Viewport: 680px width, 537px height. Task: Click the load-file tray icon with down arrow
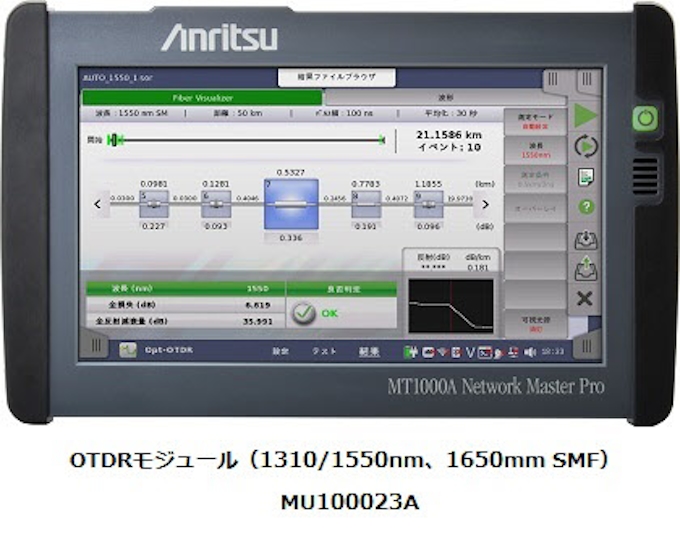pyautogui.click(x=586, y=239)
